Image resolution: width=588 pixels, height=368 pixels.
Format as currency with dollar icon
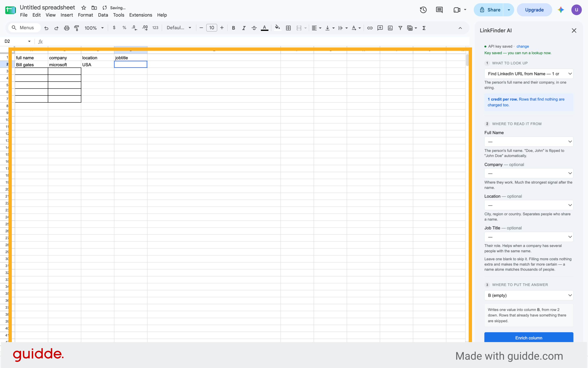point(114,28)
